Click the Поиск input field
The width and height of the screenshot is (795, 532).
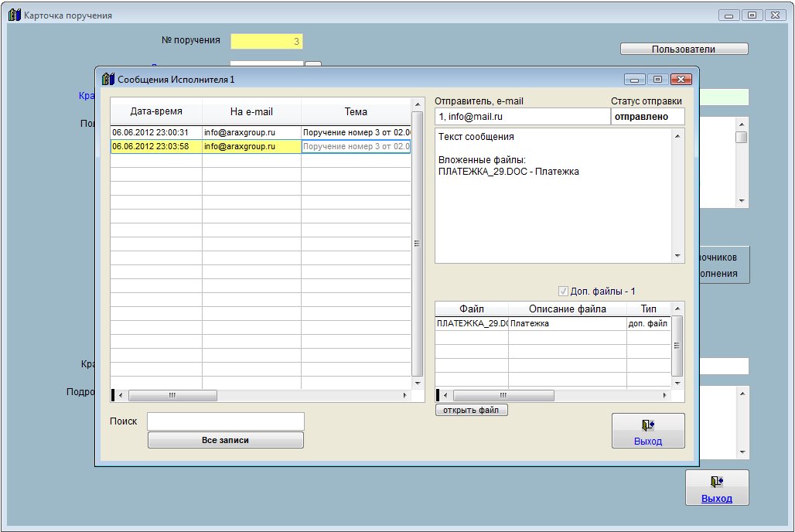click(225, 421)
